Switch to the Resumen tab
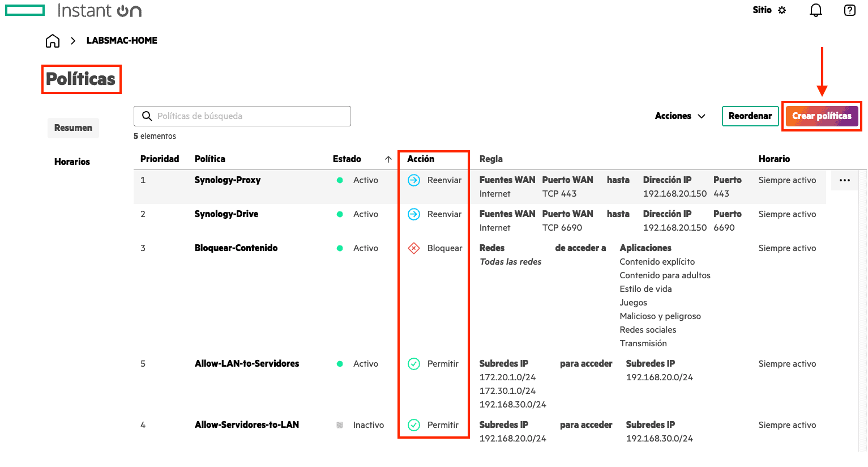The height and width of the screenshot is (467, 868). tap(73, 128)
